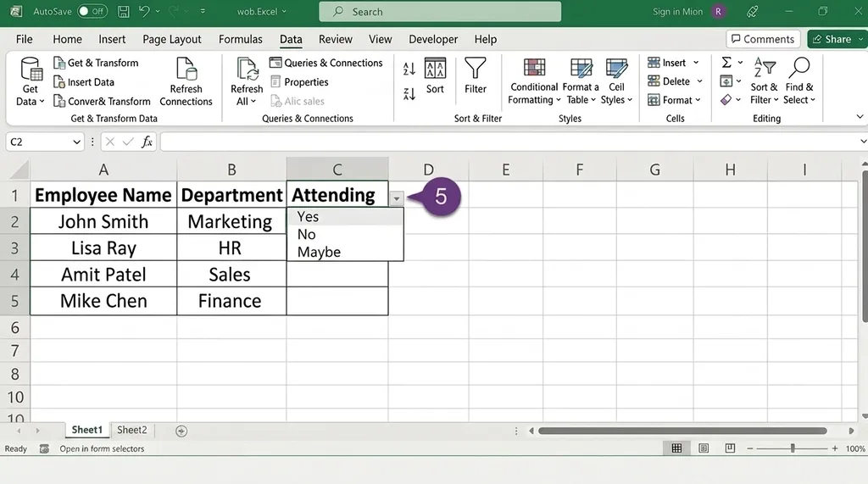Collapse the ribbon chevron
The height and width of the screenshot is (484, 868).
tap(860, 117)
